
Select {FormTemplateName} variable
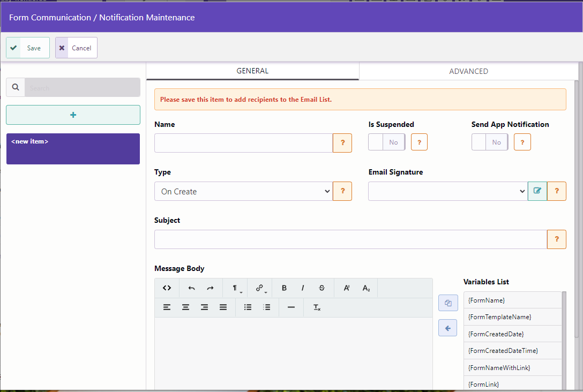tap(512, 317)
